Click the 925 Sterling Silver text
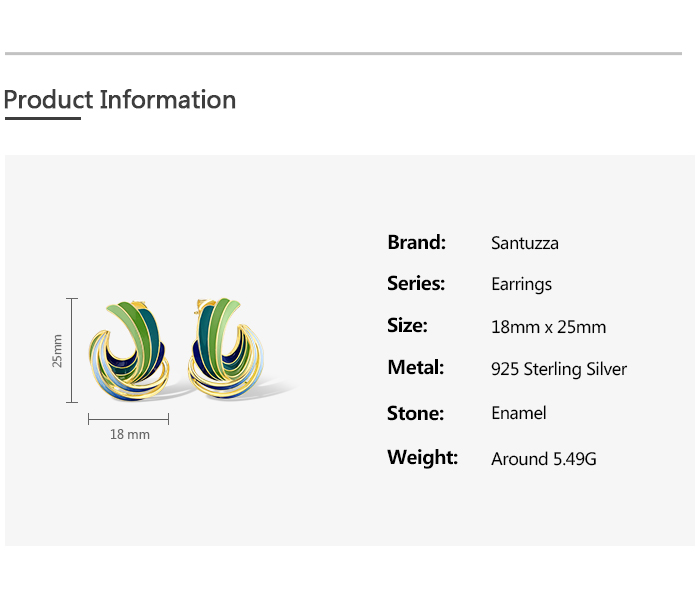The width and height of the screenshot is (700, 596). click(x=559, y=369)
